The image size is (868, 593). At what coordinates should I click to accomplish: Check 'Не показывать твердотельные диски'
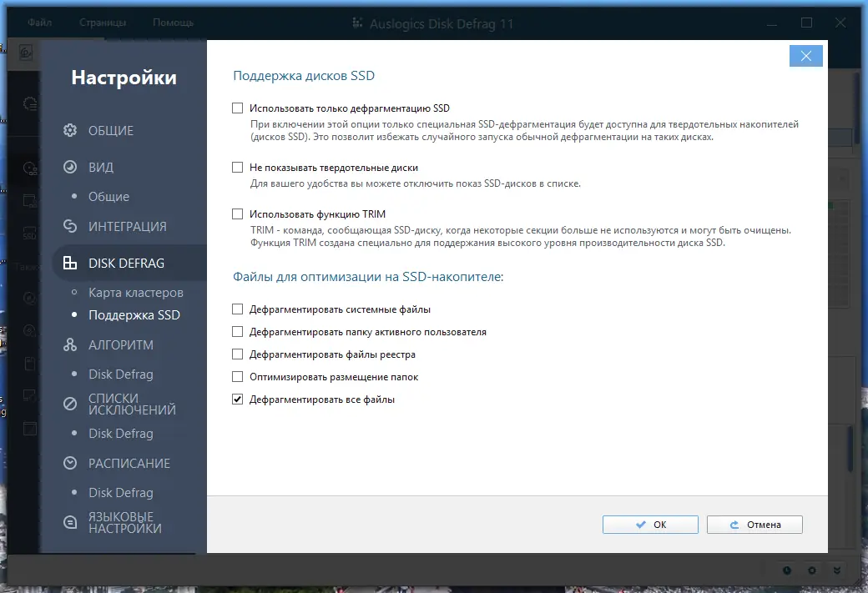point(238,167)
